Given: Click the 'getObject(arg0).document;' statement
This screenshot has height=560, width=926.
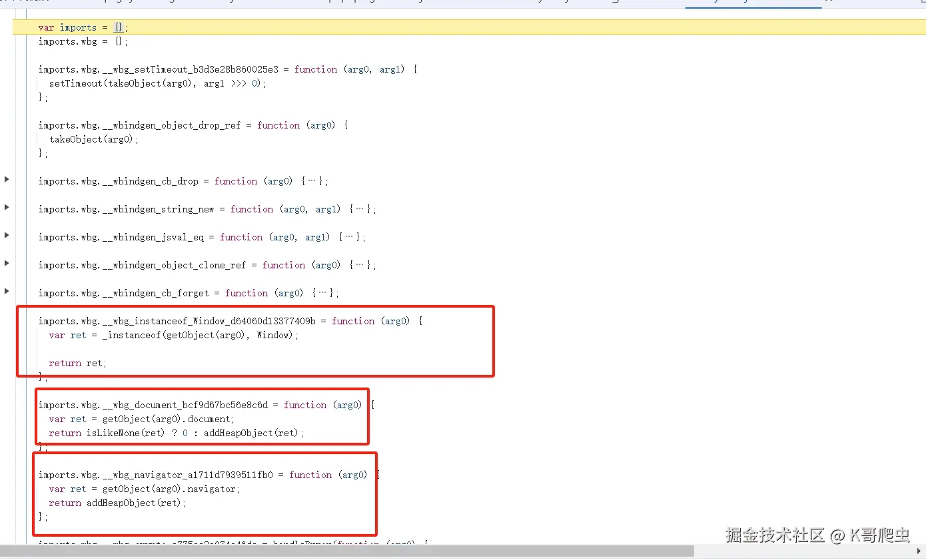Looking at the screenshot, I should click(x=169, y=419).
